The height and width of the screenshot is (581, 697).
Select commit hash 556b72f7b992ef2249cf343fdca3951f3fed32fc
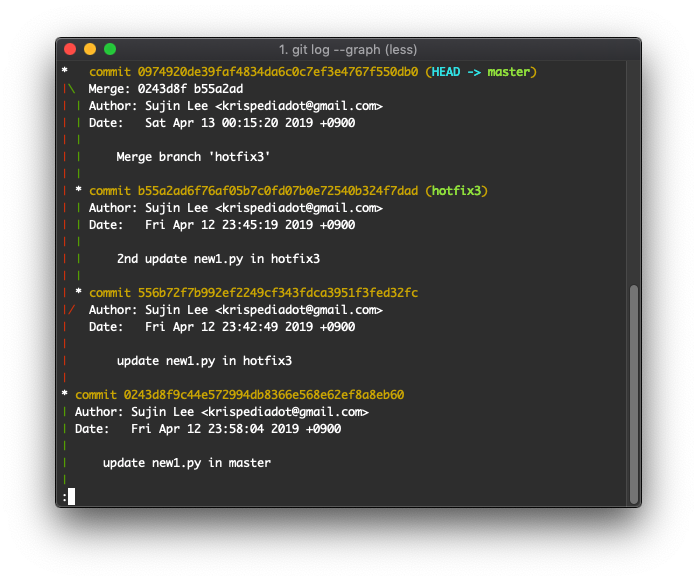pyautogui.click(x=278, y=293)
